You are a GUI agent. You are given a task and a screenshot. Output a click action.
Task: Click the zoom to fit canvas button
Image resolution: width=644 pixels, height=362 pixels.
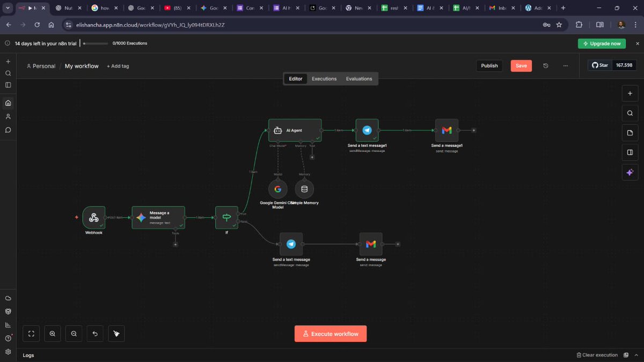pos(31,334)
